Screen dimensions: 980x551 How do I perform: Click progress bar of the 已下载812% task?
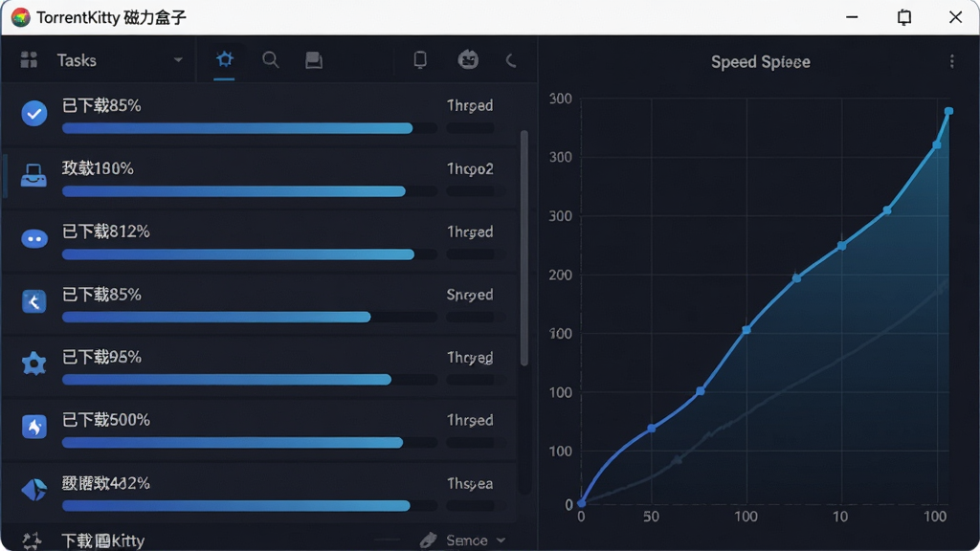pos(250,254)
